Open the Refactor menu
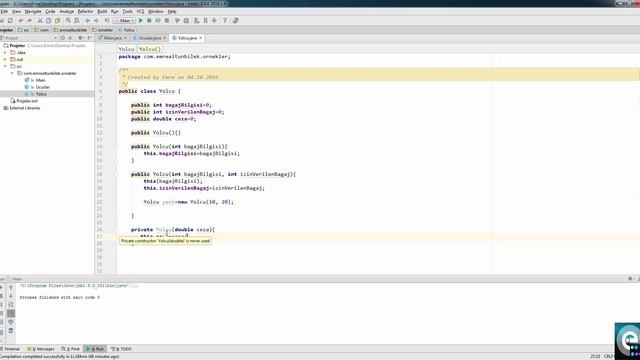Viewport: 640px width, 360px height. pos(85,11)
